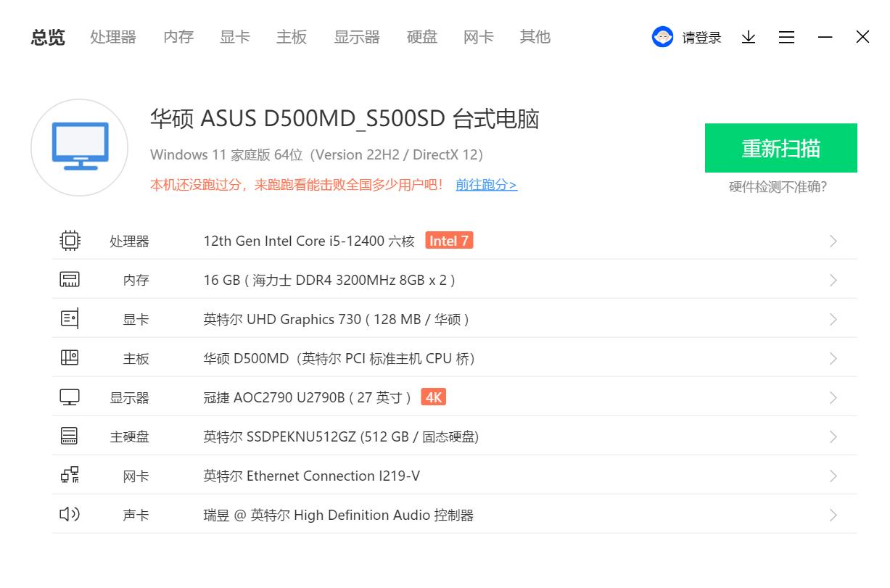
Task: Open the 前往跑分 benchmark link
Action: (485, 185)
